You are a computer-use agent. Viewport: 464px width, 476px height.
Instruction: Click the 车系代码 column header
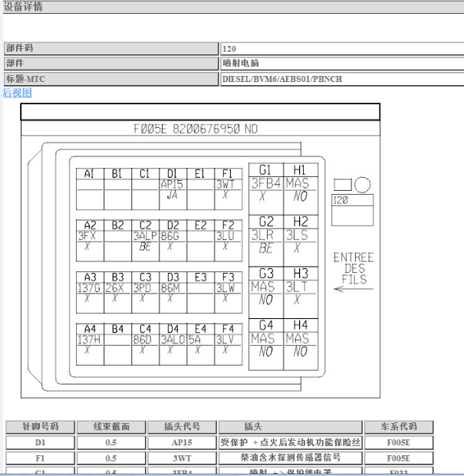tap(399, 427)
